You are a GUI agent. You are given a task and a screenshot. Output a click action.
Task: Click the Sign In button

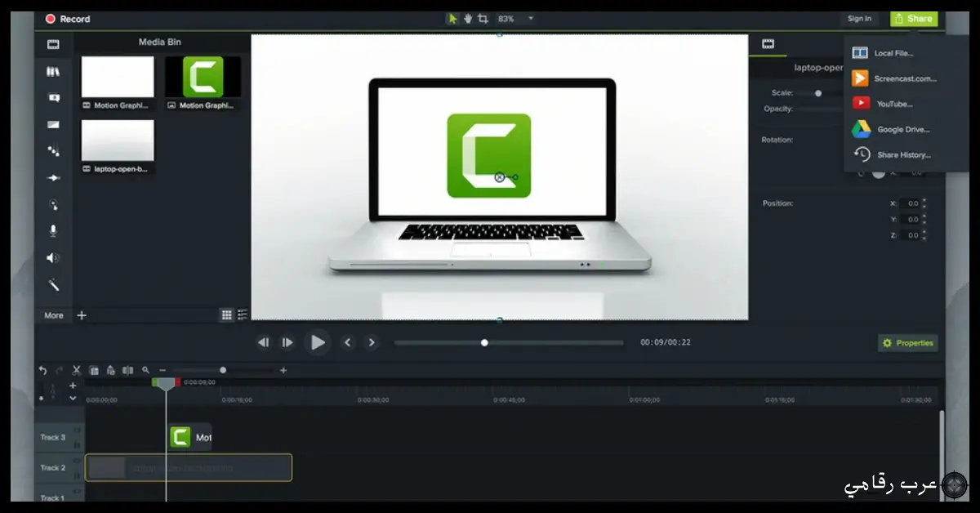(859, 19)
